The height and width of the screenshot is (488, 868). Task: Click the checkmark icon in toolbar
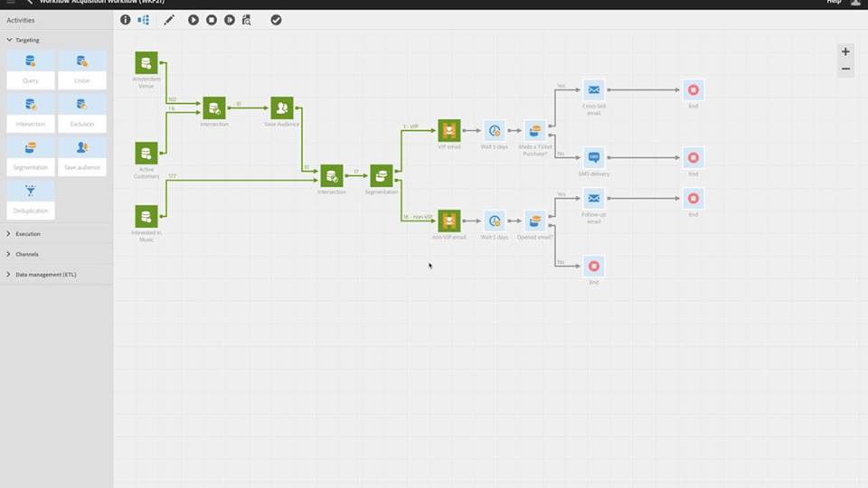click(277, 20)
